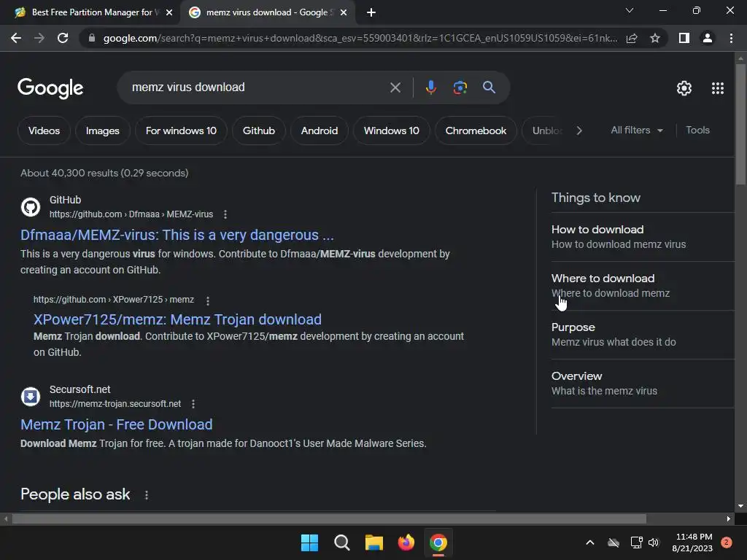Viewport: 747px width, 560px height.
Task: Clear the search query text
Action: point(395,87)
